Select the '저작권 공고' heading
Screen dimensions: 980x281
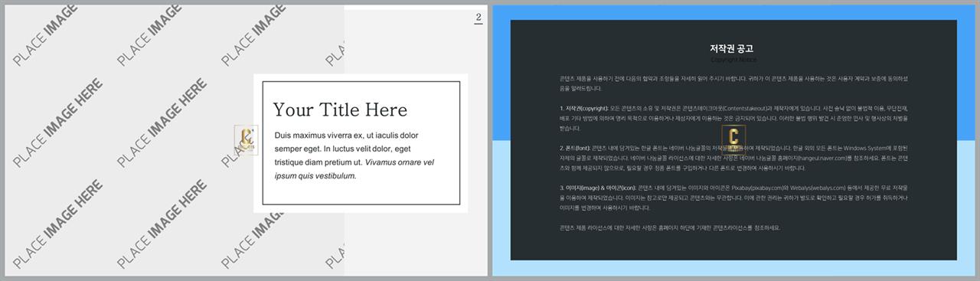[733, 48]
